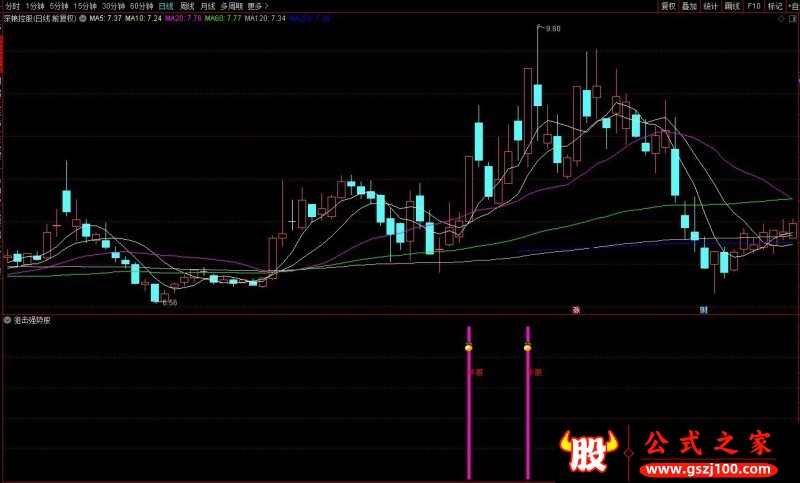Click the first magenta signal bar
Viewport: 800px width, 483px height.
[x=469, y=403]
